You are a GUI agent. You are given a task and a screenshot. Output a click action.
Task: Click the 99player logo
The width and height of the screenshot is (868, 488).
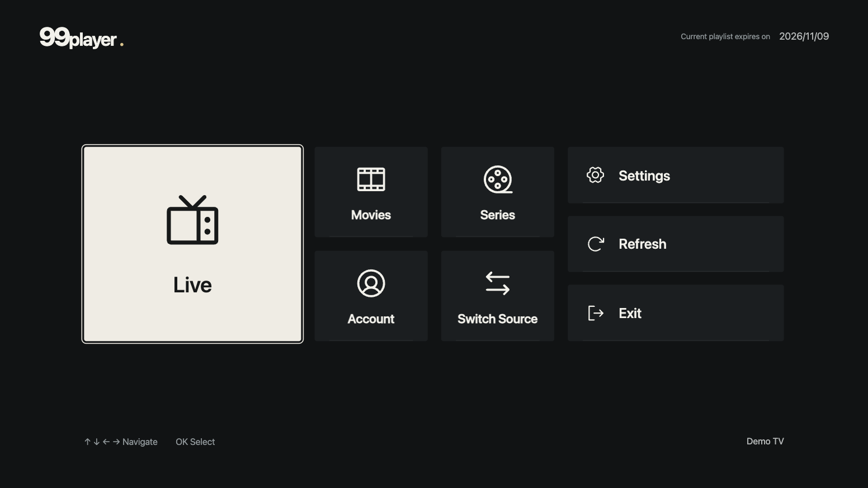pos(82,37)
